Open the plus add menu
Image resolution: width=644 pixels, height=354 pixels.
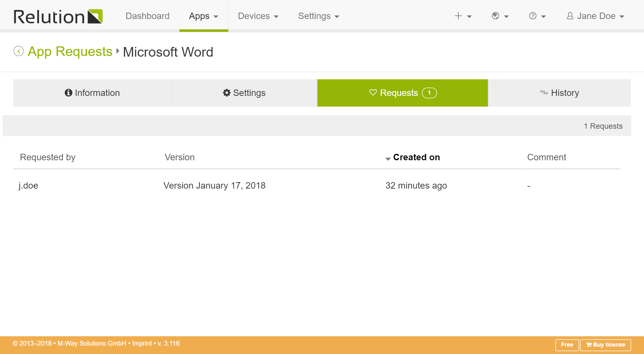[x=463, y=16]
